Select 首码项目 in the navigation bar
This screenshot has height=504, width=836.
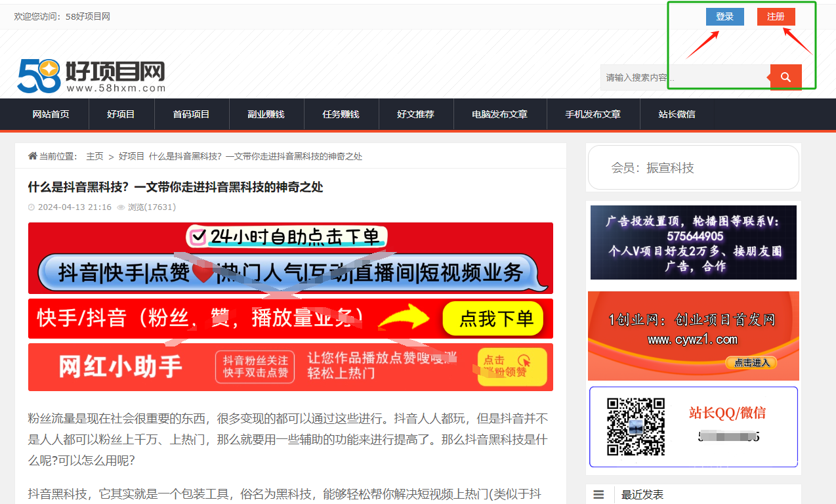192,114
